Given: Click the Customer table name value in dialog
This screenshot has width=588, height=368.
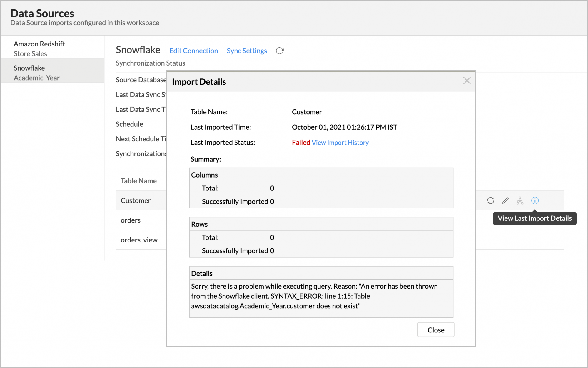Looking at the screenshot, I should [307, 112].
